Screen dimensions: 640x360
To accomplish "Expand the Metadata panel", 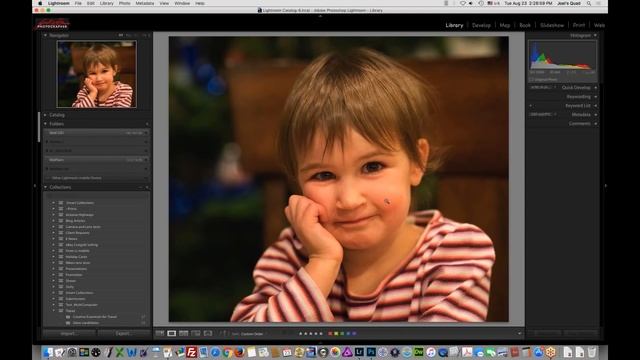I will click(x=596, y=115).
